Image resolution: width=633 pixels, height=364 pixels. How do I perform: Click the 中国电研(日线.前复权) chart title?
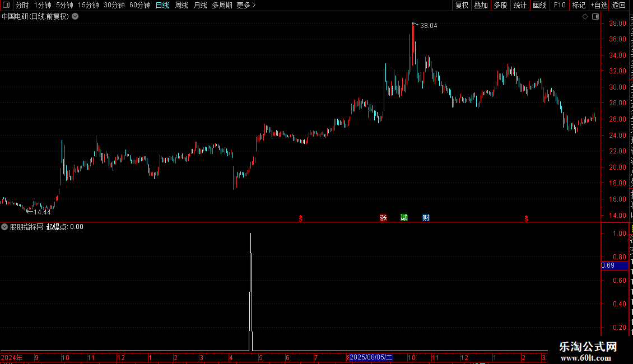point(35,17)
